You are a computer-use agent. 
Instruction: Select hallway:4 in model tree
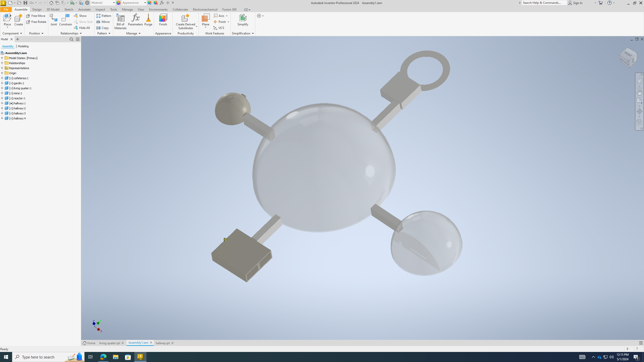(x=17, y=118)
